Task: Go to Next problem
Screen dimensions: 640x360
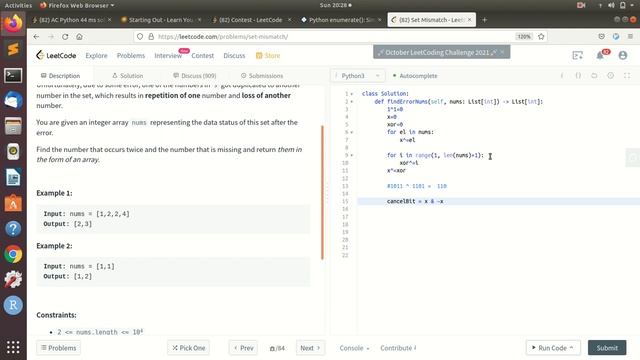Action: [x=310, y=348]
